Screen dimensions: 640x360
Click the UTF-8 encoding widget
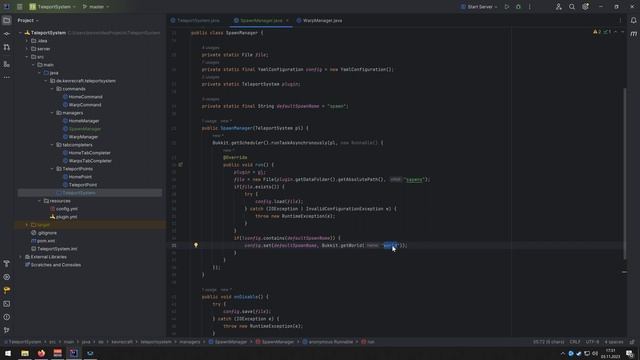click(592, 342)
